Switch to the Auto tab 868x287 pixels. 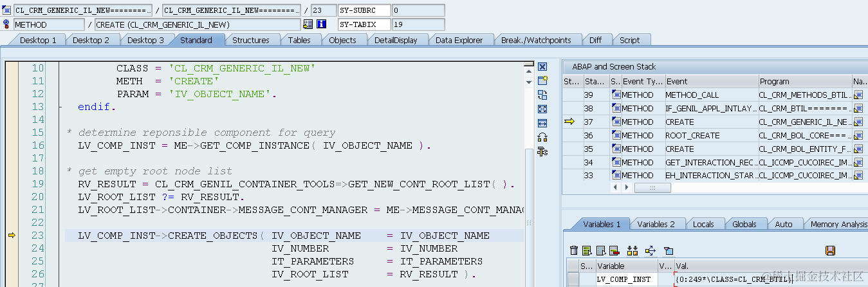click(784, 224)
